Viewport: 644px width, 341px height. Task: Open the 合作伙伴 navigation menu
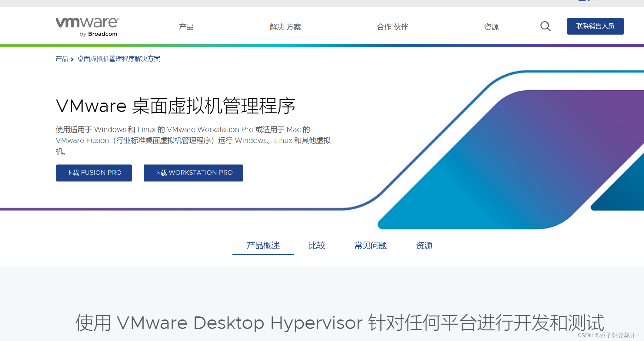coord(392,27)
